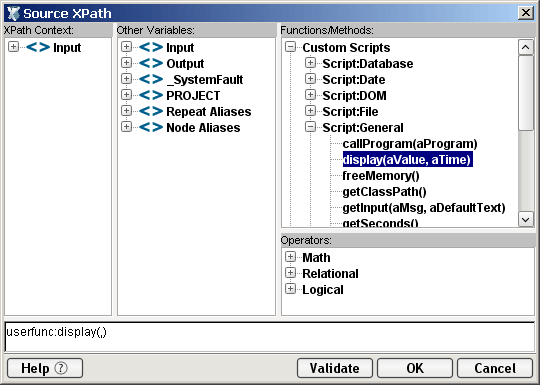Select the Math operators label

click(x=316, y=258)
